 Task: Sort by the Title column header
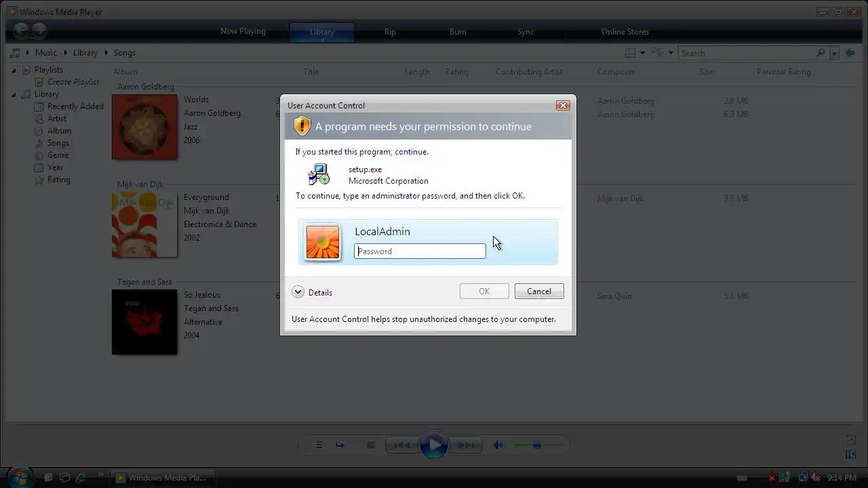(x=311, y=72)
